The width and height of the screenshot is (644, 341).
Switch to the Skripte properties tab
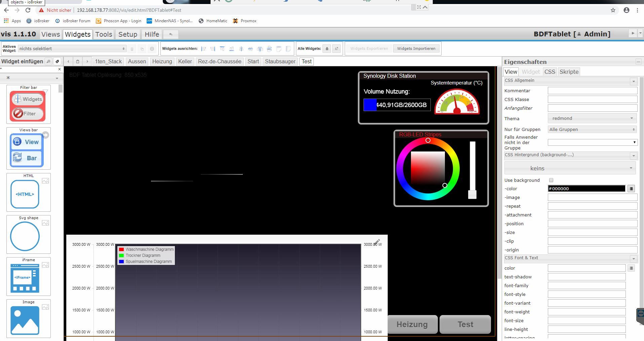[x=569, y=72]
